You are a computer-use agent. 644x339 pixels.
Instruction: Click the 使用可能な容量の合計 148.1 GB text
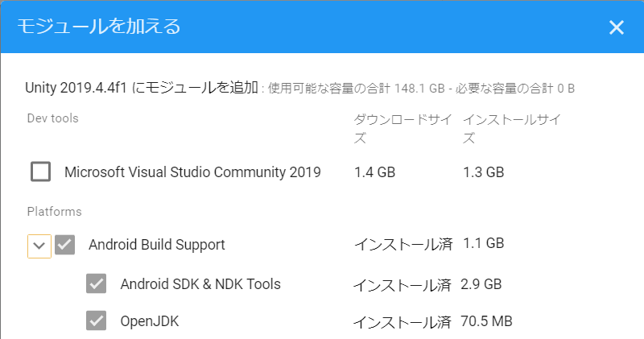[x=357, y=89]
